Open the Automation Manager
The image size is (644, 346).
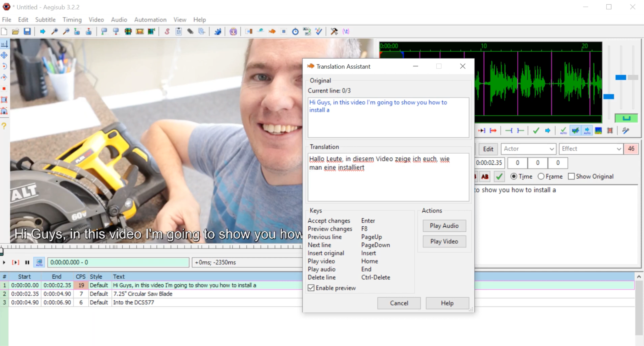tap(218, 31)
